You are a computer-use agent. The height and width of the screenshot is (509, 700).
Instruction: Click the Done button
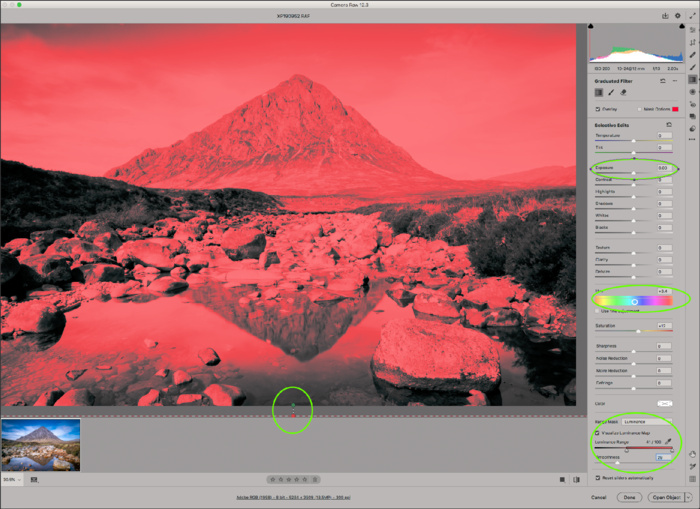(628, 496)
